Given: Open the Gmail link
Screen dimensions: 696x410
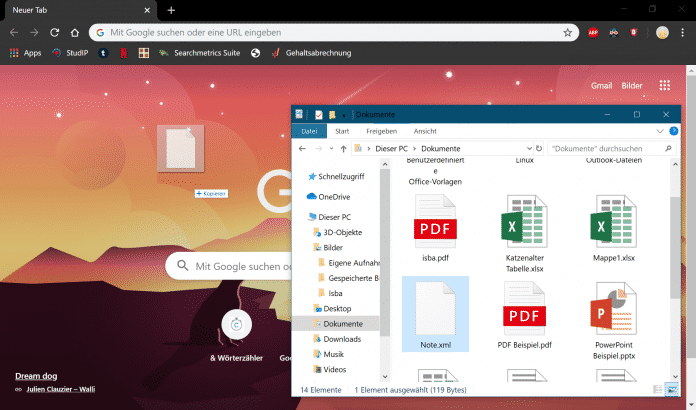Looking at the screenshot, I should click(601, 86).
